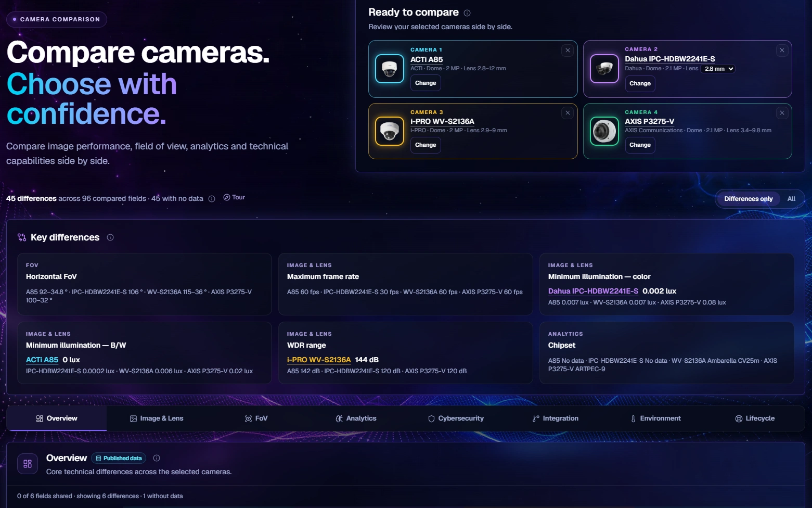Open the Chipset difference card
Viewport: 812px width, 508px height.
coord(667,353)
